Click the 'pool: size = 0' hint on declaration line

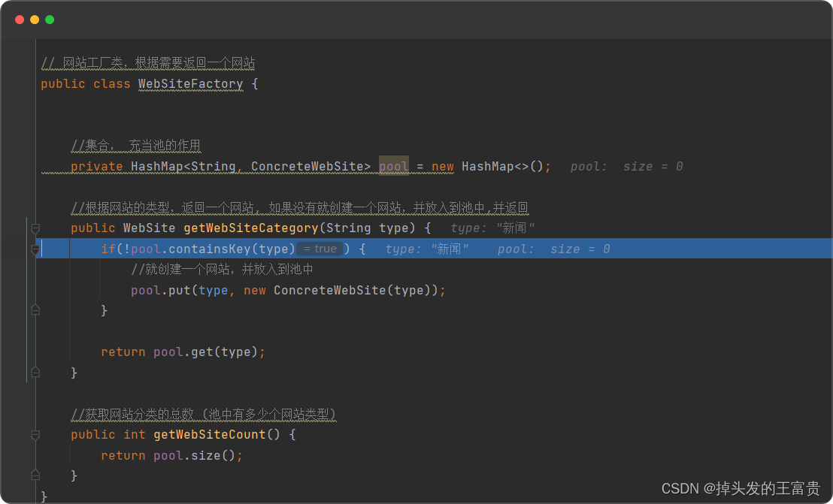coord(626,167)
